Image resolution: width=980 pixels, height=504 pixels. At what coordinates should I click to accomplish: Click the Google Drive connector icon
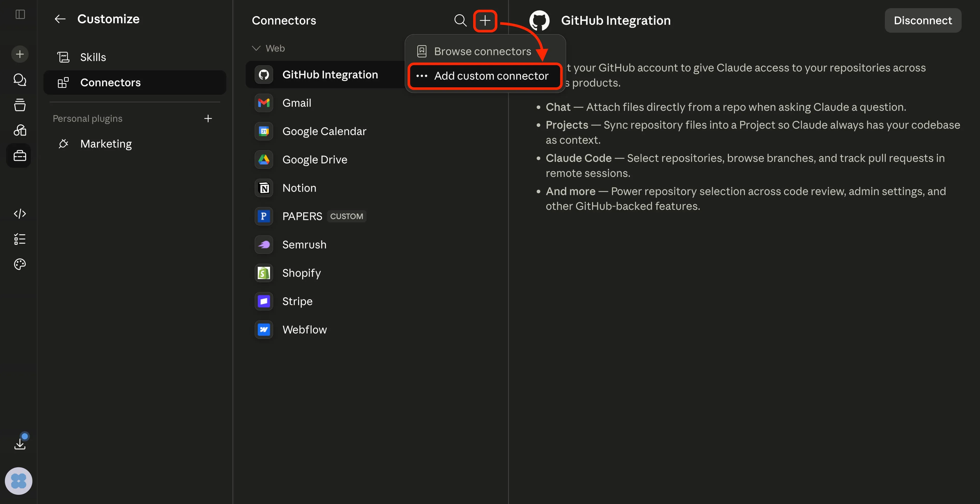[264, 160]
